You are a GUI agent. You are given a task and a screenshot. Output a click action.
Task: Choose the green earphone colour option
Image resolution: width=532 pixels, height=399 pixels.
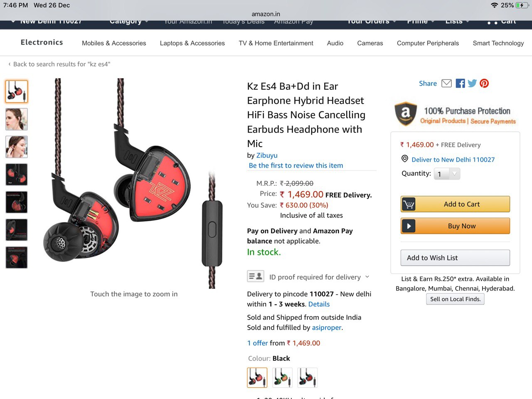click(282, 377)
